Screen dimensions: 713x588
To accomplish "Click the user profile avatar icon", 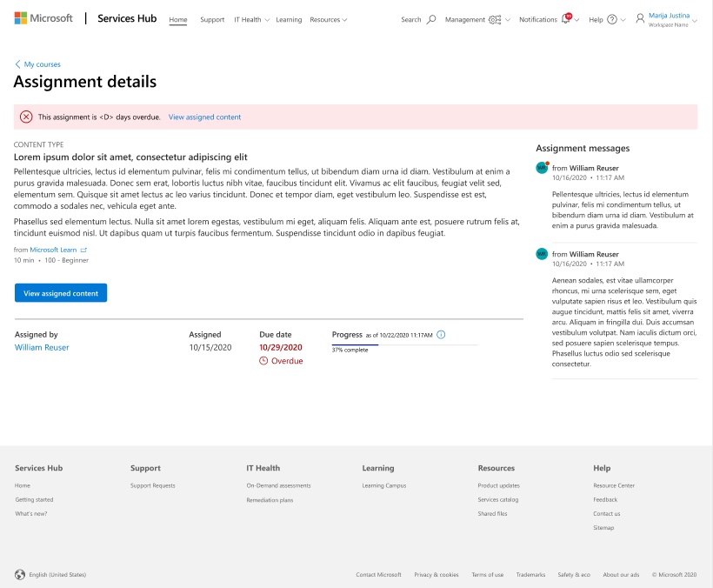I will (641, 18).
